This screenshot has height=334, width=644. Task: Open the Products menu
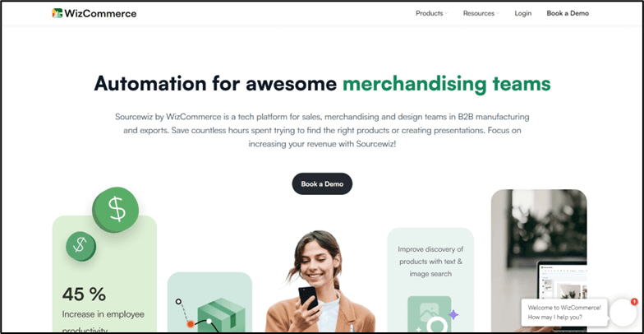429,13
